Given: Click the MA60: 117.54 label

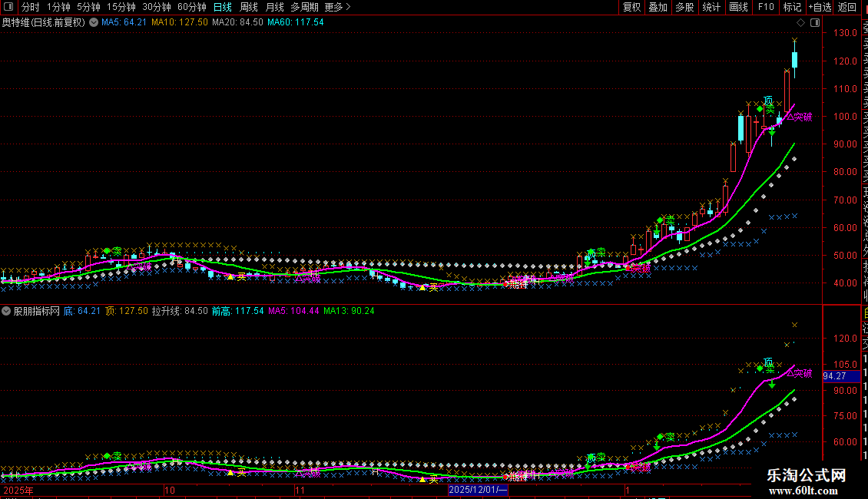Looking at the screenshot, I should coord(296,23).
